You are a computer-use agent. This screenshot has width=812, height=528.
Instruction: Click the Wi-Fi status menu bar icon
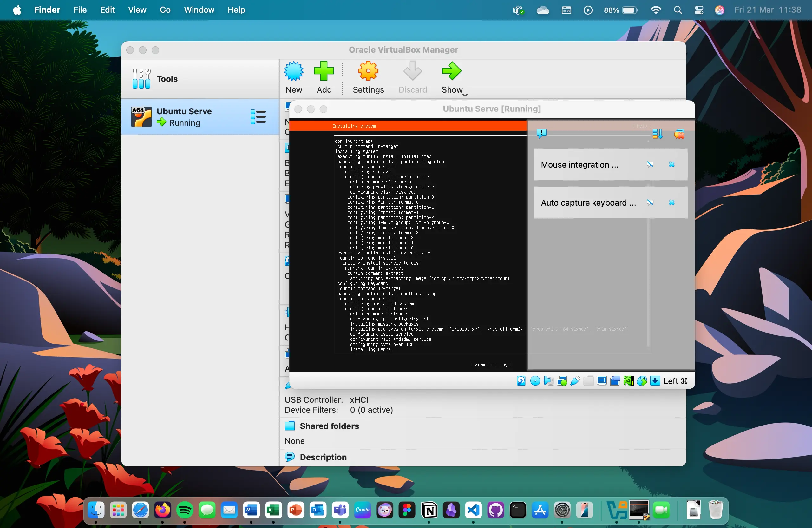pos(655,10)
